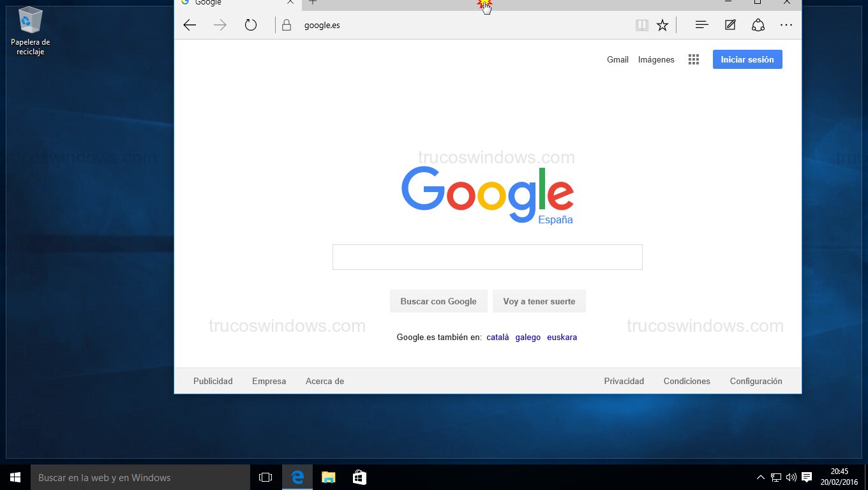The height and width of the screenshot is (490, 868).
Task: Make a Web Note pencil icon
Action: tap(730, 26)
